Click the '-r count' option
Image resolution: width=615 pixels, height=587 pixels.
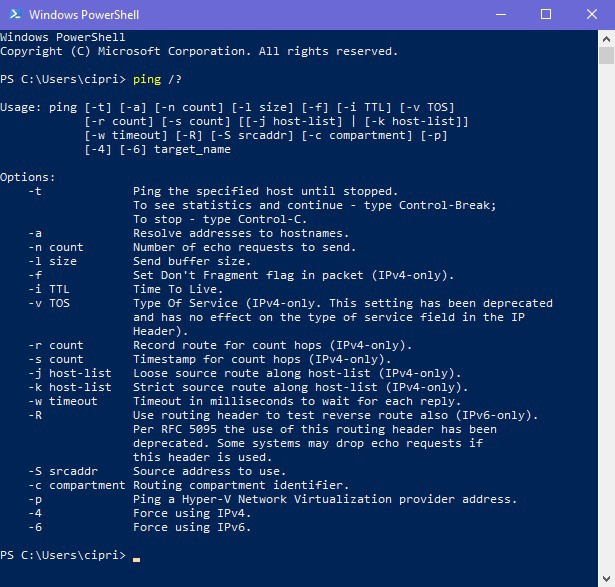(56, 345)
